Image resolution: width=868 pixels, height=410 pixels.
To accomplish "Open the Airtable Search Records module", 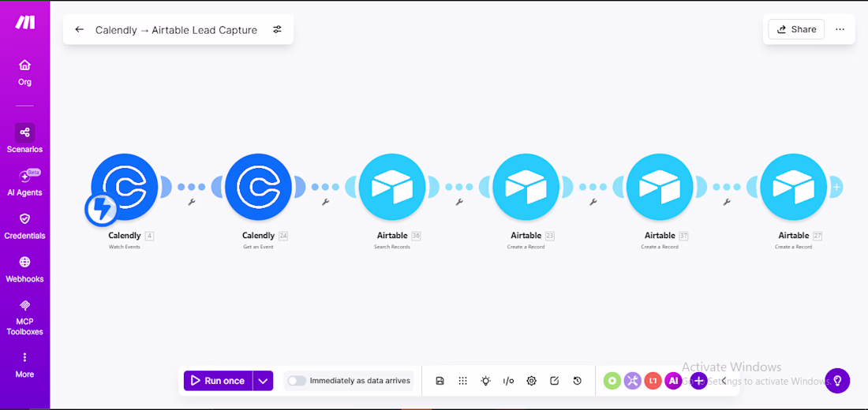I will pyautogui.click(x=392, y=186).
